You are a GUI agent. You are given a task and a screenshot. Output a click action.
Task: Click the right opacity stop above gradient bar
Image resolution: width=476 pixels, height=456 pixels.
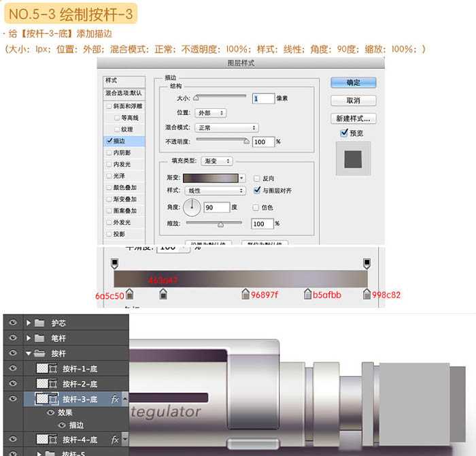(367, 263)
